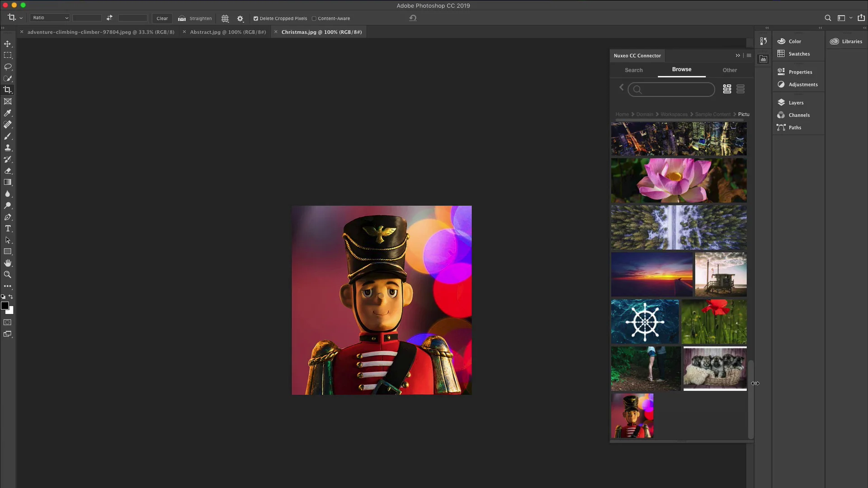Screen dimensions: 868x488
Task: Open the workspace switcher dropdown
Action: (x=844, y=18)
